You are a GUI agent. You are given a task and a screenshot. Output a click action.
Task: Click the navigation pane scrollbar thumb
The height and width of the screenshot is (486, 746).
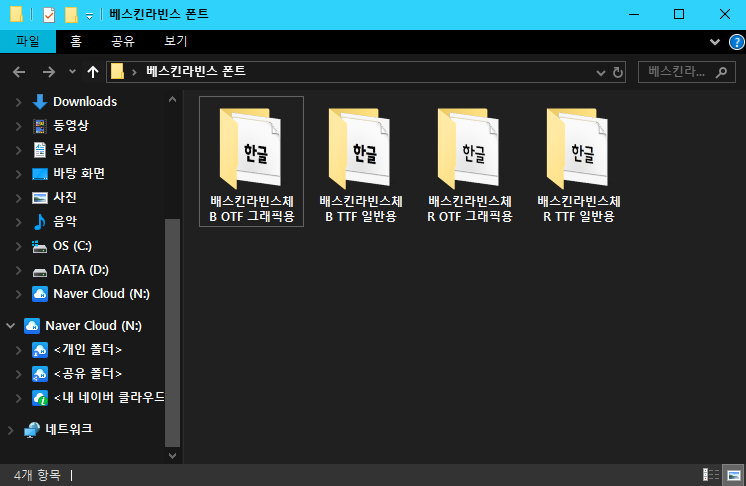[172, 333]
